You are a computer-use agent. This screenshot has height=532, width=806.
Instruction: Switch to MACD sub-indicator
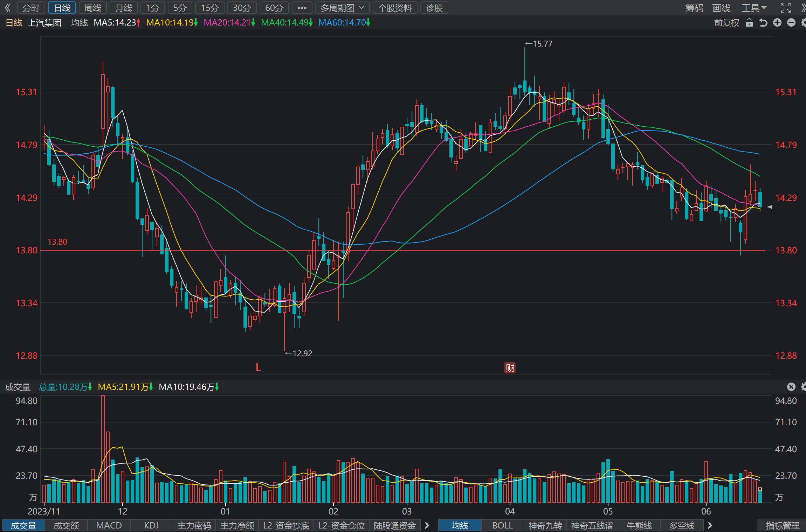click(109, 525)
